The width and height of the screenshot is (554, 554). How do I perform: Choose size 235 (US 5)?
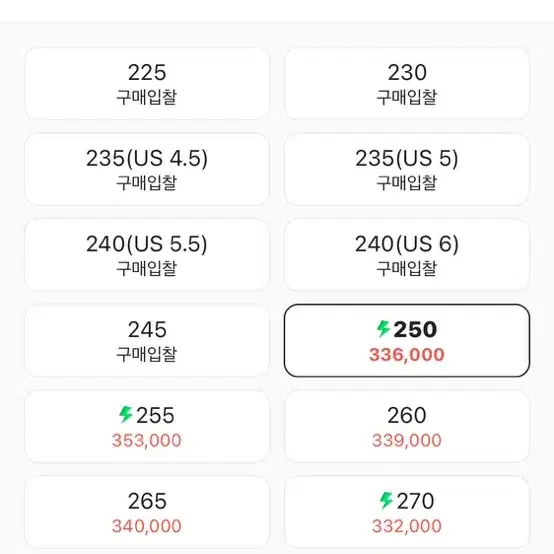point(407,169)
